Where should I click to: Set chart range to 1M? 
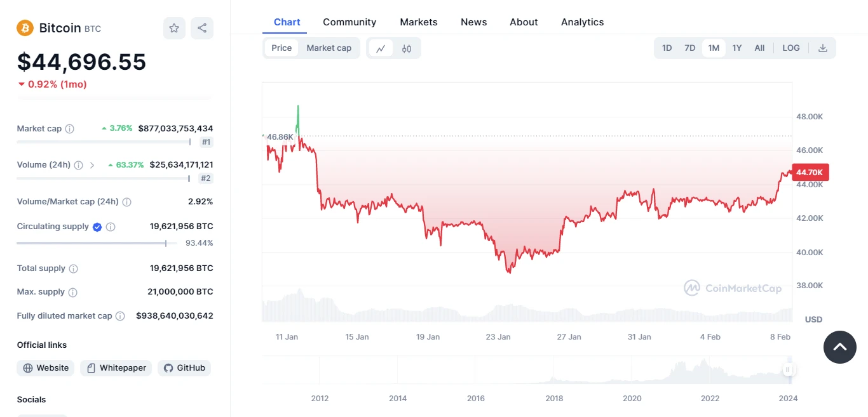[x=714, y=48]
